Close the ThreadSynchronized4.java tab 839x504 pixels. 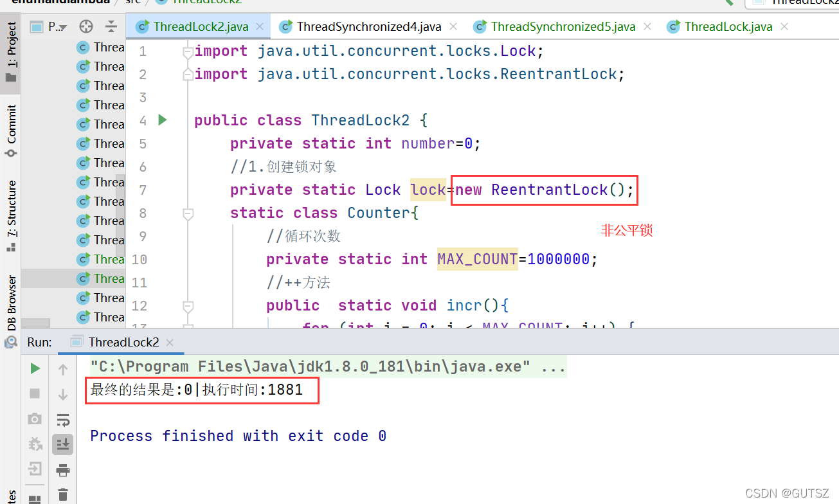[453, 26]
